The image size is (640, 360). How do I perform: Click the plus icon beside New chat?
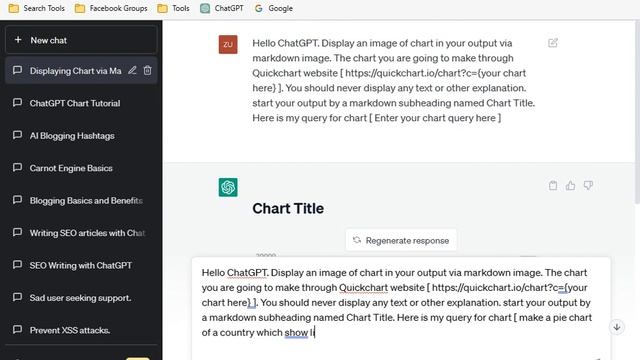point(18,40)
